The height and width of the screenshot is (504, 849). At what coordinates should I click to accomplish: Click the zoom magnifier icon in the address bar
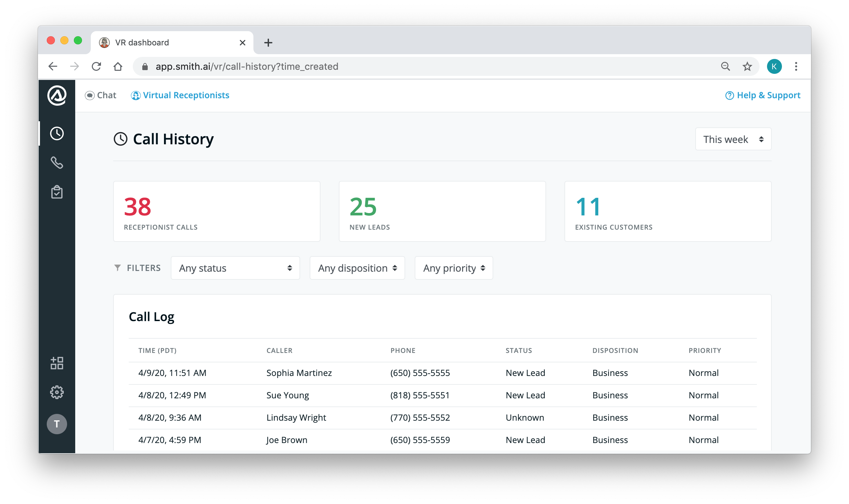725,66
